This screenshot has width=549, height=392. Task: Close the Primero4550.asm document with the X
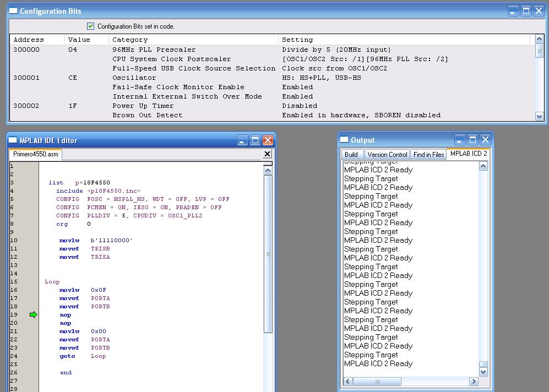[267, 154]
